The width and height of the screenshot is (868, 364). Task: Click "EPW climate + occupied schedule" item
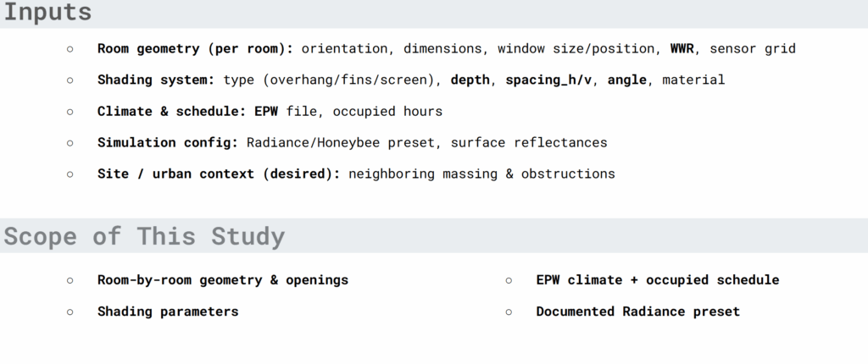pos(657,279)
